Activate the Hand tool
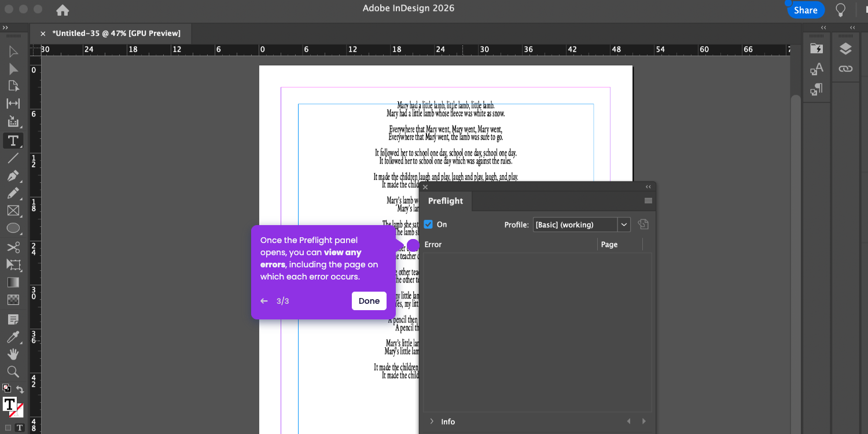868x434 pixels. [13, 354]
